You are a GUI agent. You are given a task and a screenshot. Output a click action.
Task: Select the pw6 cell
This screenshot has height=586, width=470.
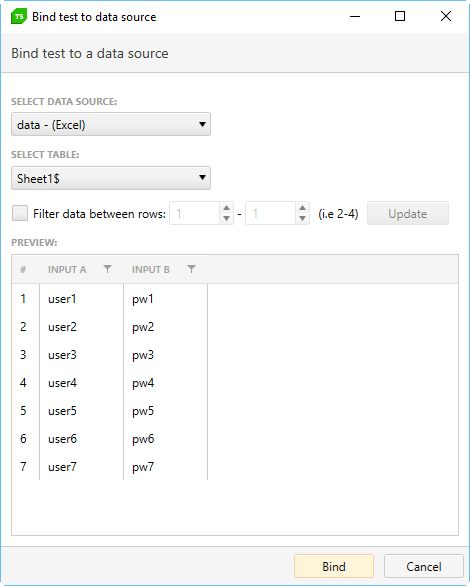[x=166, y=439]
